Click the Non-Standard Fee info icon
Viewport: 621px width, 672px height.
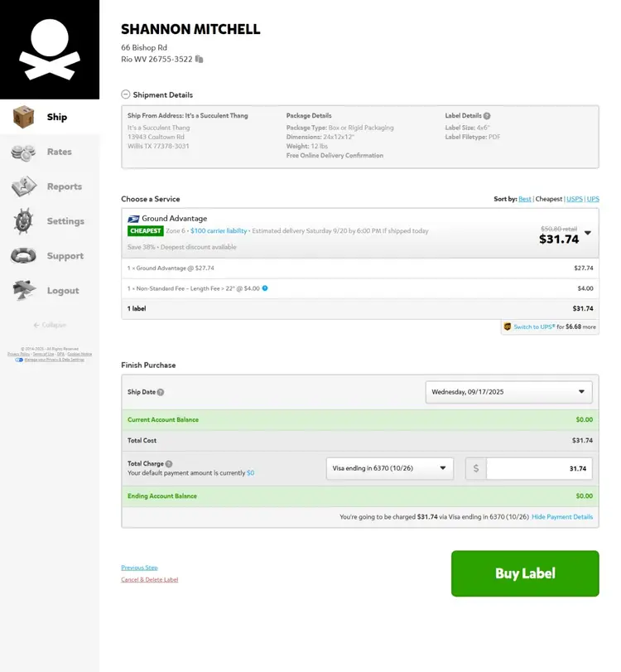click(x=265, y=288)
